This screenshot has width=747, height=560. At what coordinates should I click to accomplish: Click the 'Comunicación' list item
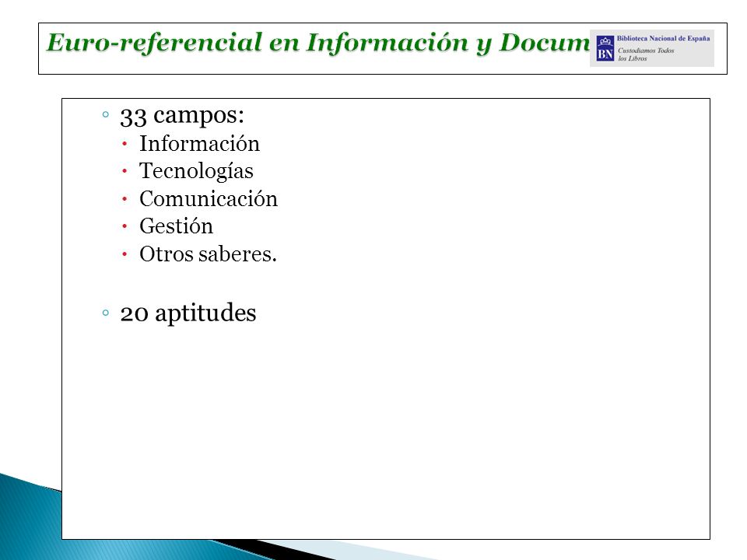209,198
